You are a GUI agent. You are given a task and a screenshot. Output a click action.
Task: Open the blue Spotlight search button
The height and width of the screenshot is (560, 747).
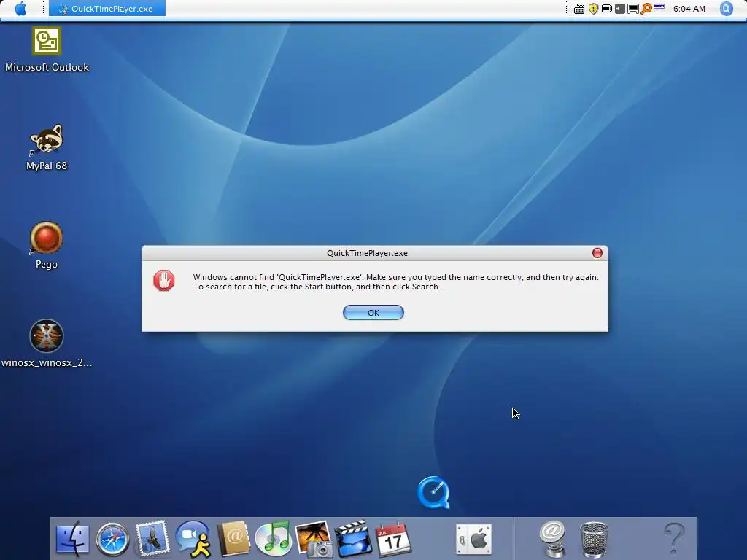click(726, 9)
